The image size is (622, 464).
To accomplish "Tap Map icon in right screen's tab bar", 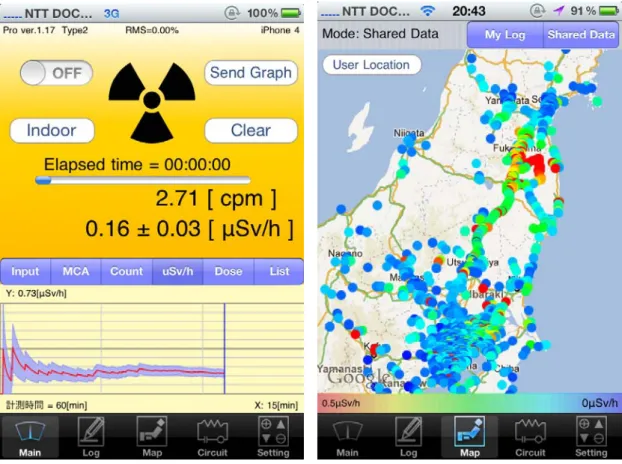I will click(469, 437).
